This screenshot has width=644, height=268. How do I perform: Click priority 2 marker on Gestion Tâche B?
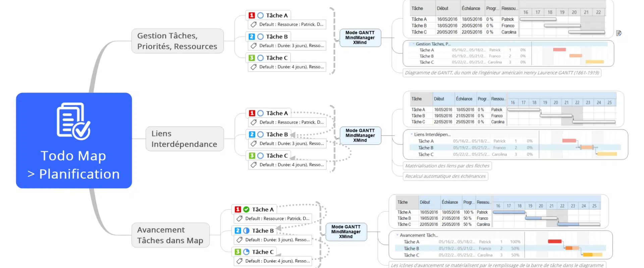tap(252, 37)
